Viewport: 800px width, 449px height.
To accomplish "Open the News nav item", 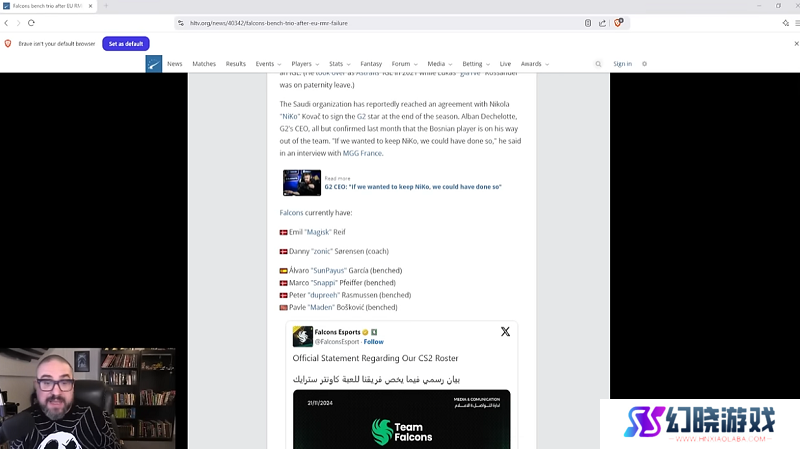I will 174,64.
